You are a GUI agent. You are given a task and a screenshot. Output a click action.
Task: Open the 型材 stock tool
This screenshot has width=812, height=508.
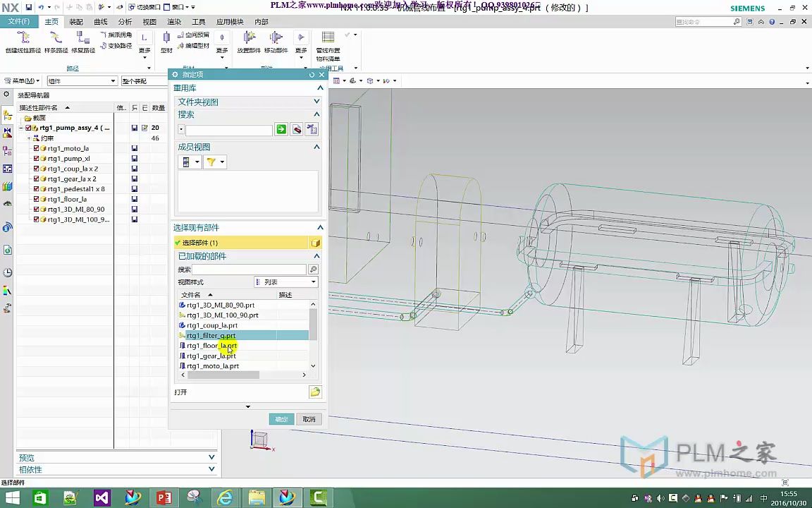166,40
